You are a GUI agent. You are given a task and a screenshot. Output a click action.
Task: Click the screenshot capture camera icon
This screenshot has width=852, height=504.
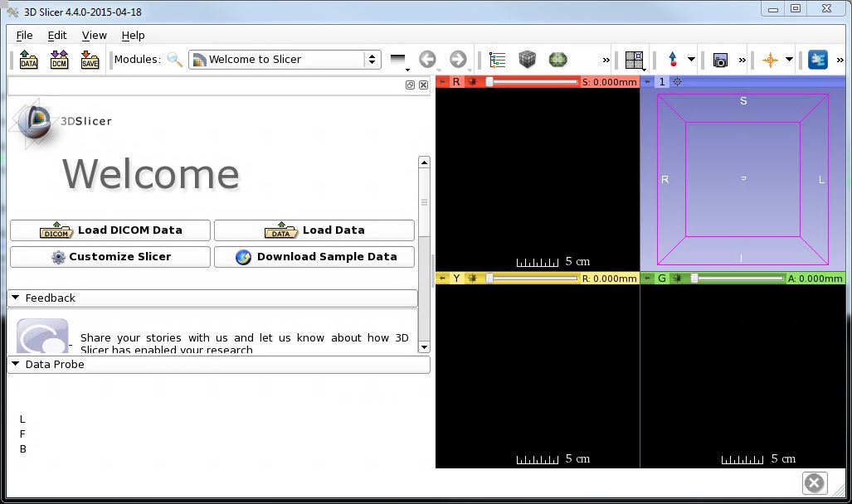click(x=720, y=60)
